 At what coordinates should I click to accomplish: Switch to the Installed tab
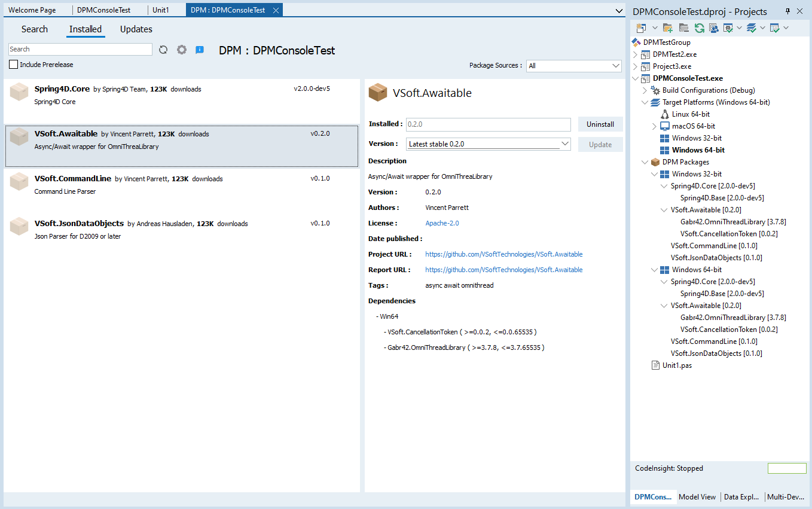(x=86, y=29)
